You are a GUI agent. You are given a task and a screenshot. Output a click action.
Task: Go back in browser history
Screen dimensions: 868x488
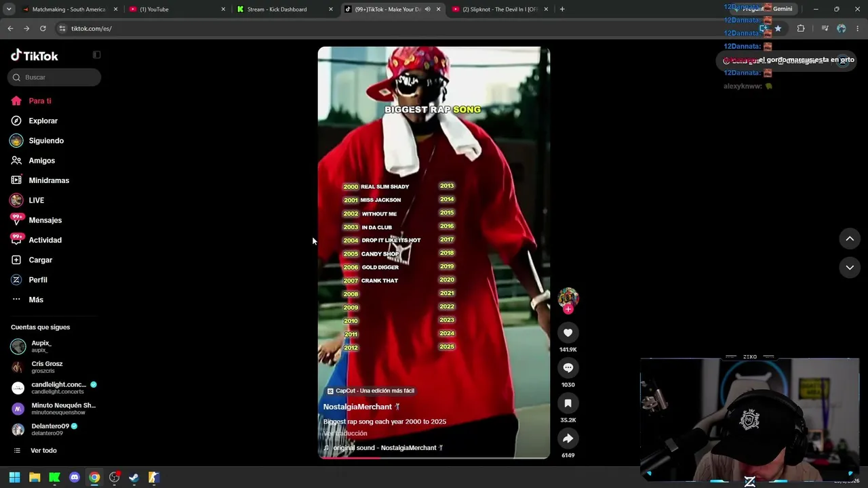click(x=10, y=28)
